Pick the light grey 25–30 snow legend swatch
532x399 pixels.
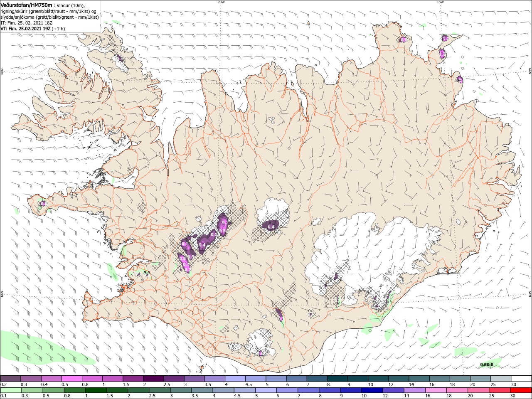tap(501, 379)
